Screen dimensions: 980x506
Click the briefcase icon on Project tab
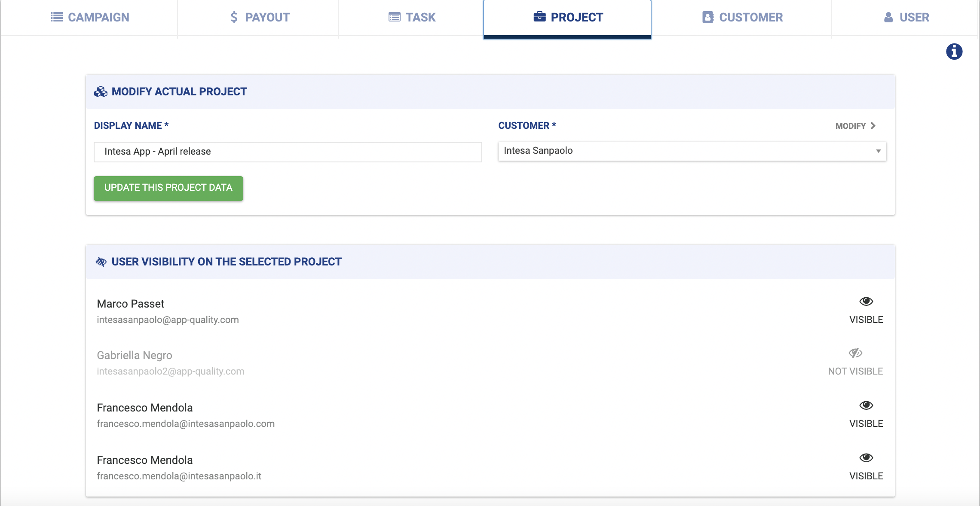point(539,17)
